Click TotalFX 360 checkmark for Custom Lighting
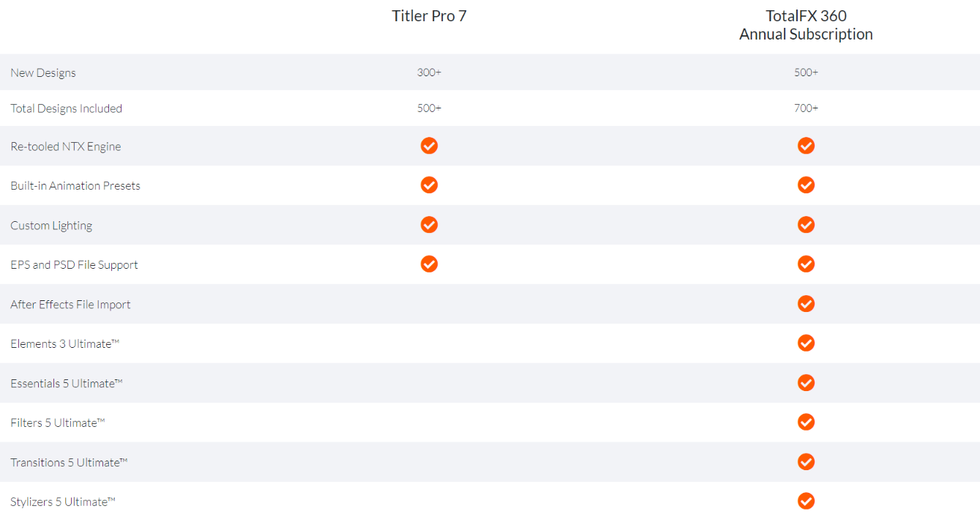The width and height of the screenshot is (980, 517). 806,225
